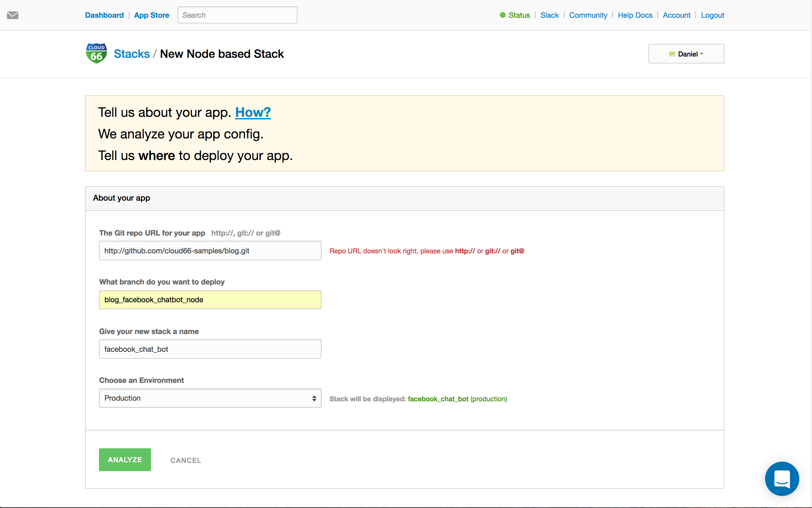
Task: Go to Account settings
Action: (677, 15)
